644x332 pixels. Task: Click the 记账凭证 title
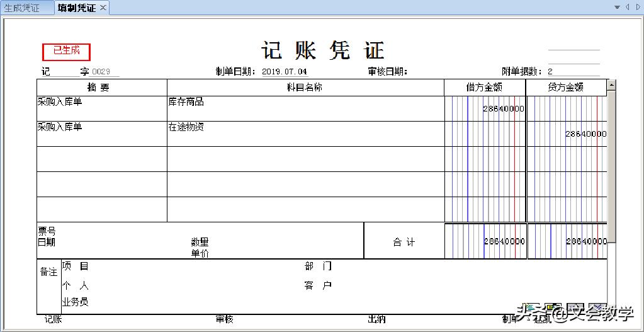[x=323, y=50]
